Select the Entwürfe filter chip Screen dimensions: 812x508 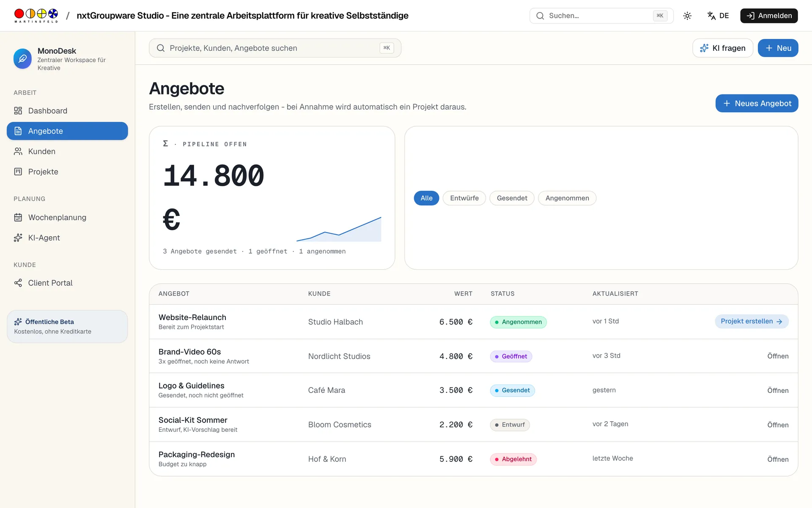464,198
